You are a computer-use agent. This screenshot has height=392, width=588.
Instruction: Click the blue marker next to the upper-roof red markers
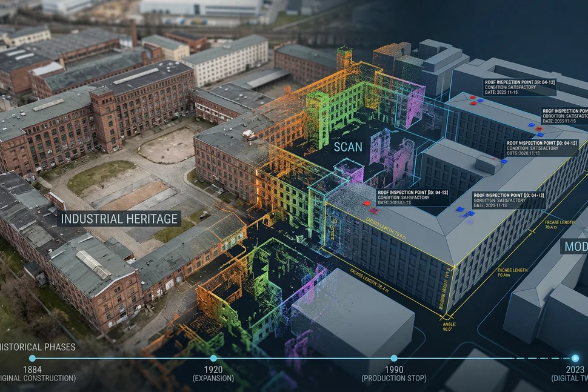point(481,101)
